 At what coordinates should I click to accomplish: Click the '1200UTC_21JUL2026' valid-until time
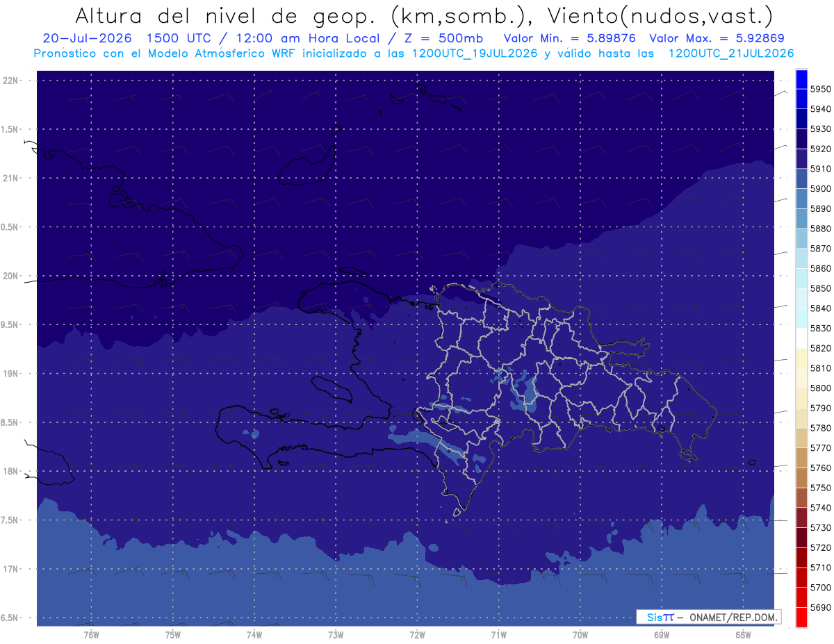pyautogui.click(x=731, y=53)
